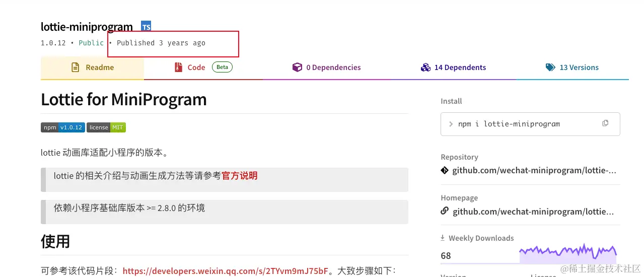Copy the npm install command
Viewport: 644px width, 277px height.
605,123
